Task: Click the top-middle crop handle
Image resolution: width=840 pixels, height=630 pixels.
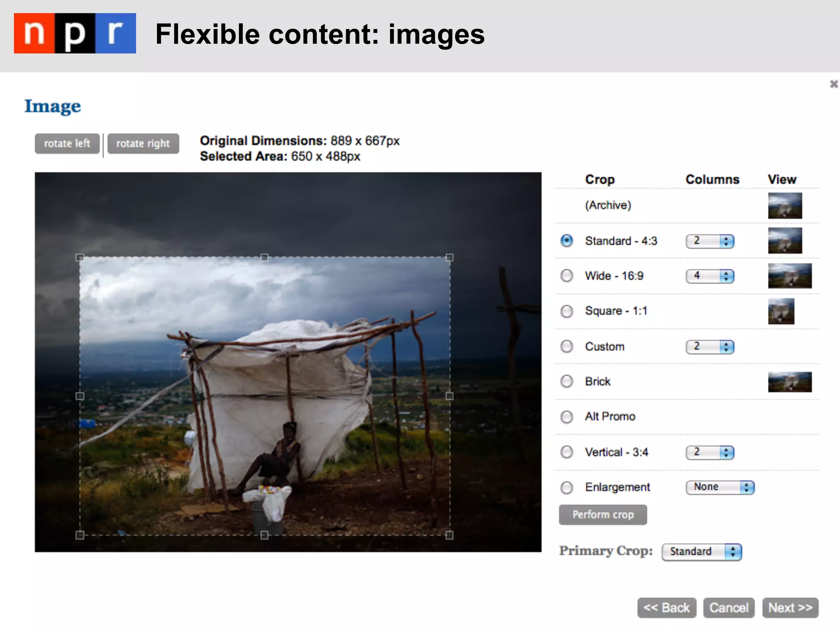Action: point(265,258)
